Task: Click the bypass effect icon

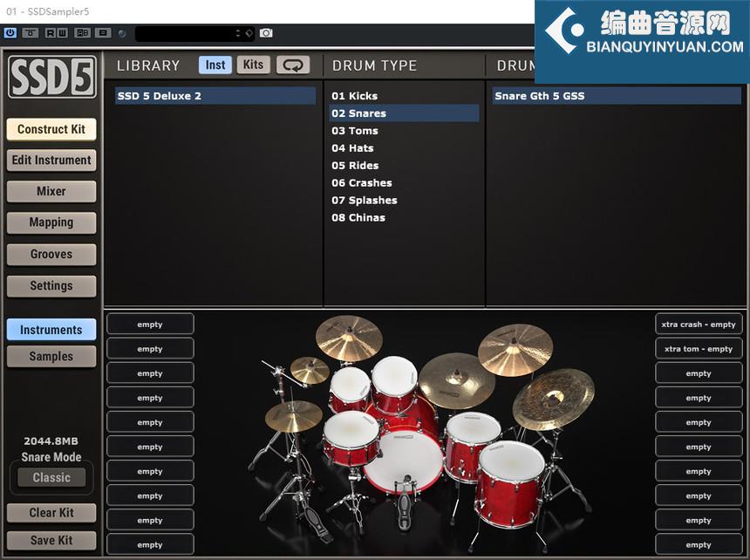Action: [x=31, y=33]
